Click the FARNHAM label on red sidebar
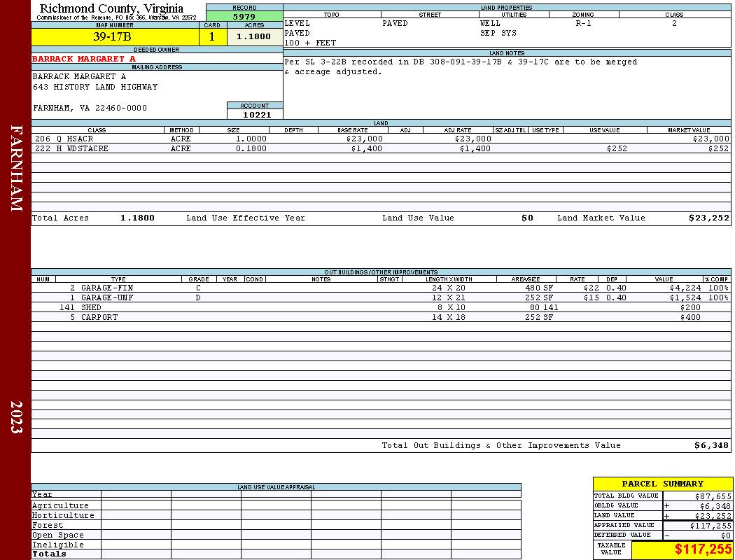Image resolution: width=735 pixels, height=560 pixels. (x=16, y=168)
